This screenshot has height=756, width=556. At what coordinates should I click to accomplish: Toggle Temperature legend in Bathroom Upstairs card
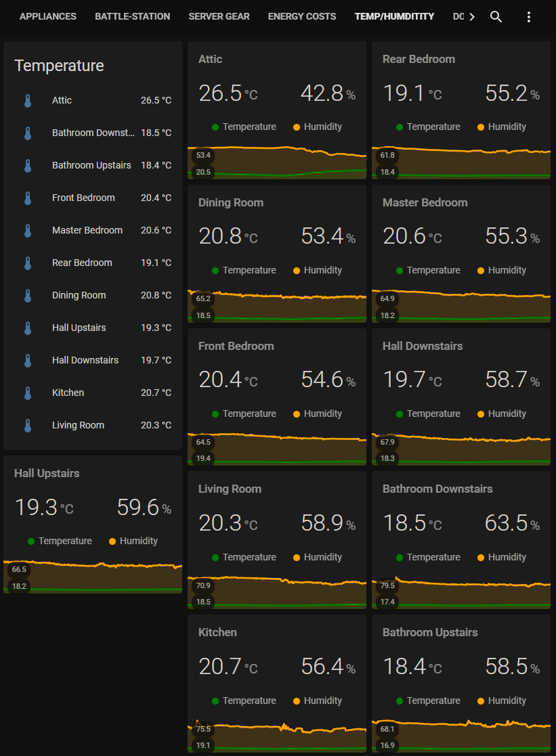428,701
